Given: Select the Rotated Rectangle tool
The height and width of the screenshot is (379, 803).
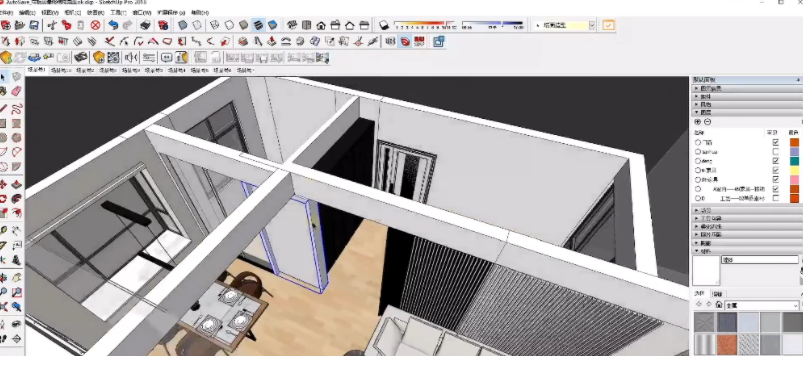Looking at the screenshot, I should (x=16, y=123).
